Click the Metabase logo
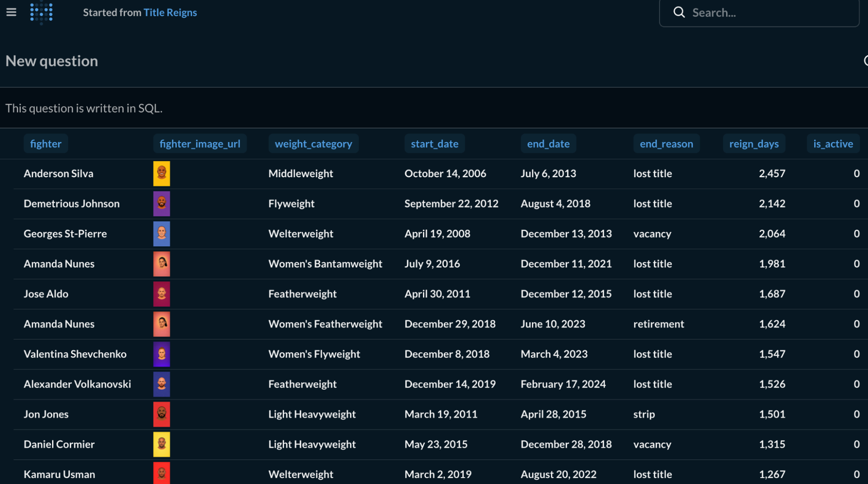Screen dimensions: 868x484 [42, 13]
